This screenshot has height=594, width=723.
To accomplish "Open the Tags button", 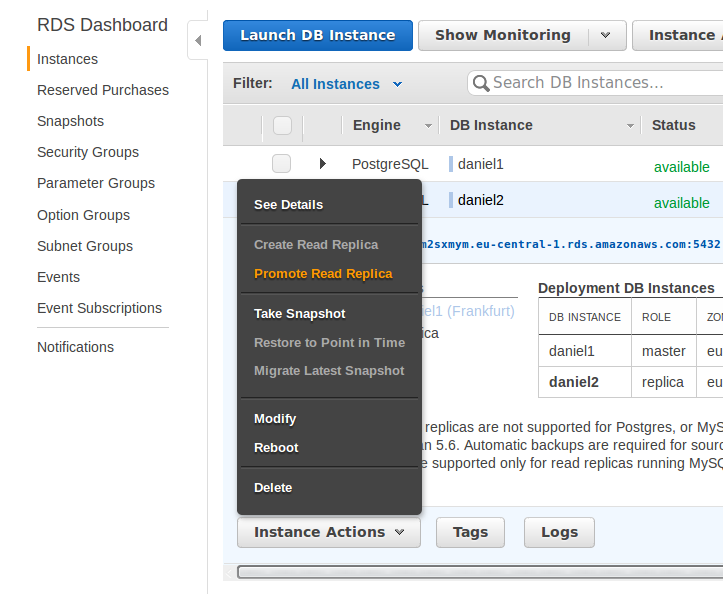I will (470, 532).
